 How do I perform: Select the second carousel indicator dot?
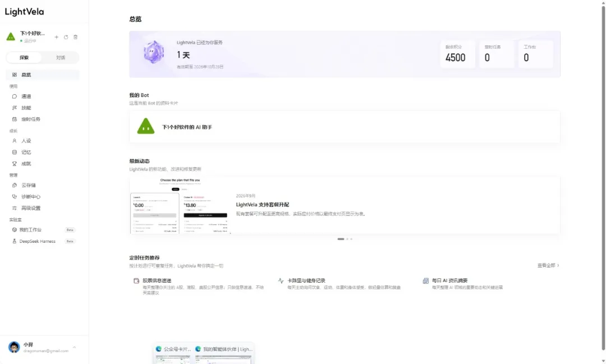click(347, 239)
